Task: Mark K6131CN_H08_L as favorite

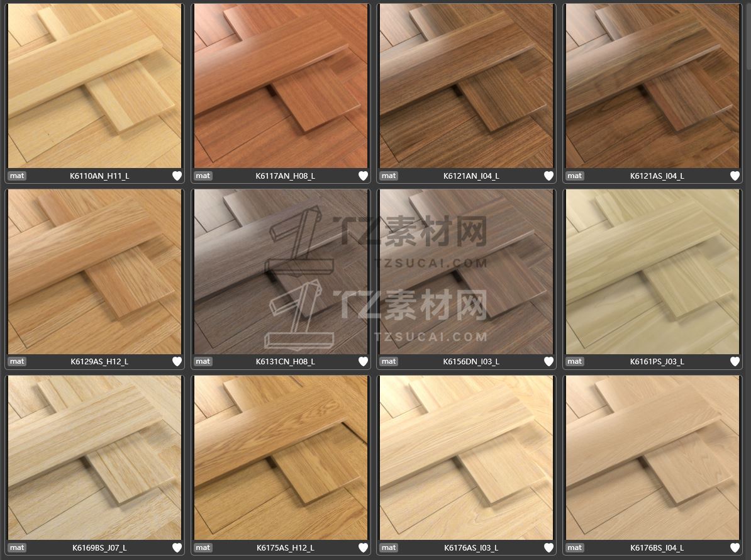Action: 363,361
